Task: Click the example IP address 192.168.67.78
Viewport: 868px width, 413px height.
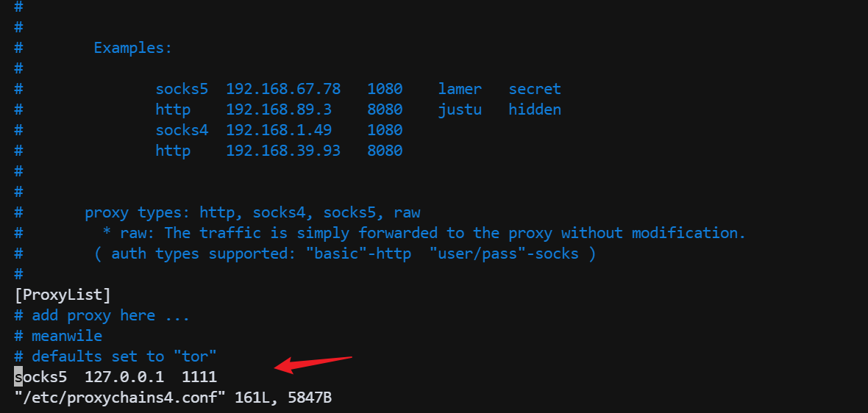Action: (283, 89)
